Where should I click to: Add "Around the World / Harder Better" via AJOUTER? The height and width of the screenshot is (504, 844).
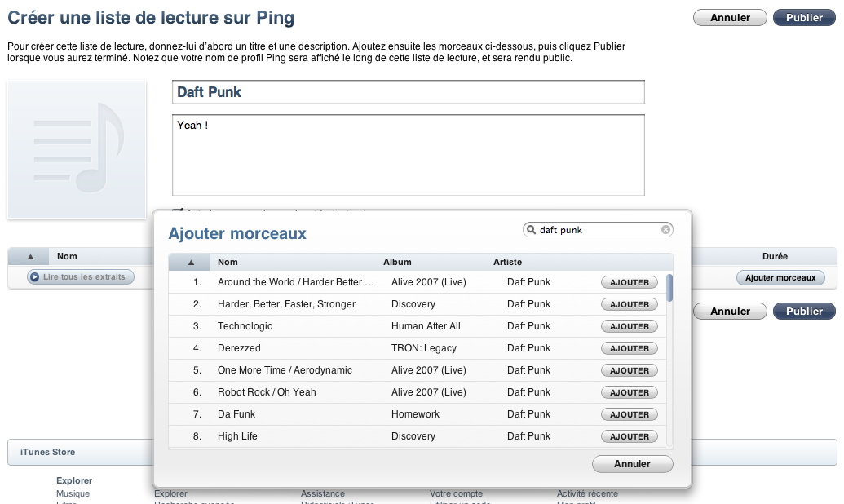pos(630,282)
